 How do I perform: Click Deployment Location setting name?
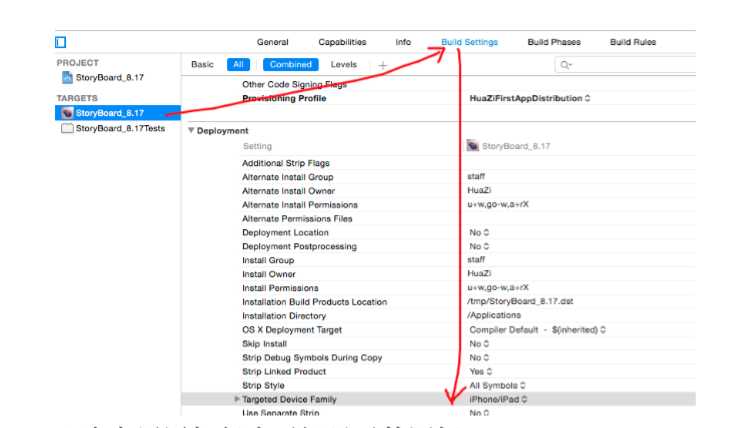285,232
